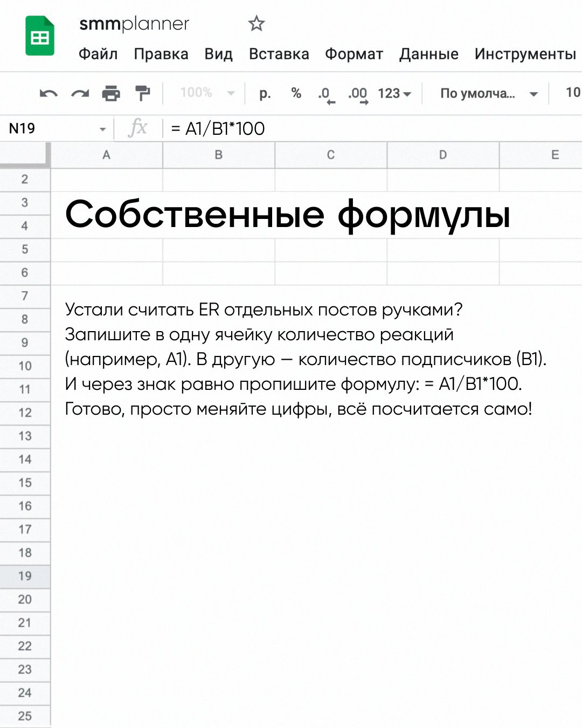
Task: Click empty cell B2
Action: point(219,180)
